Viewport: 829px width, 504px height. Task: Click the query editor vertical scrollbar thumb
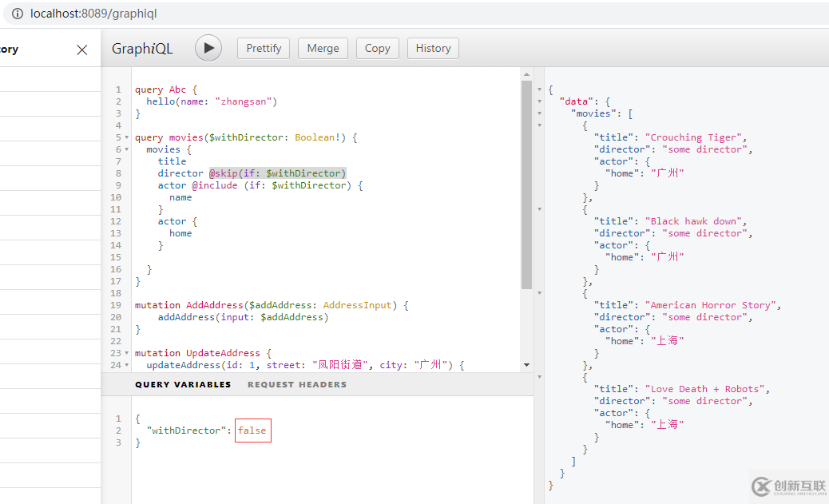click(x=526, y=184)
